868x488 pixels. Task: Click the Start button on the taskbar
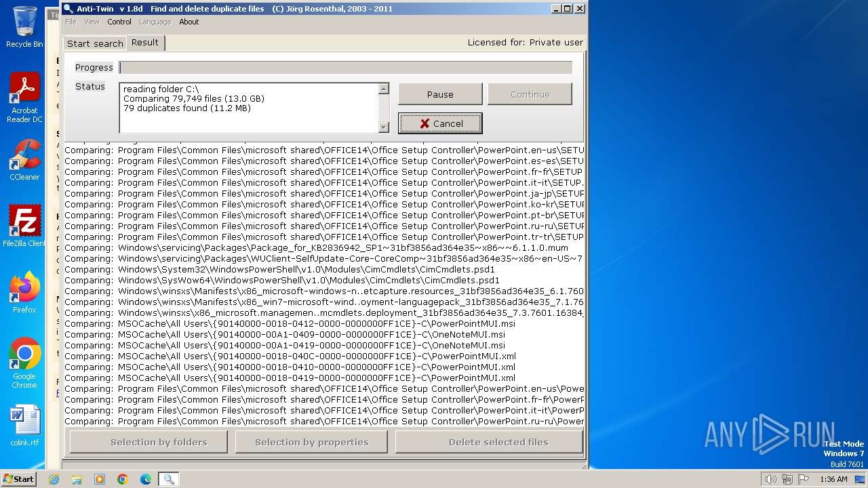pos(18,479)
